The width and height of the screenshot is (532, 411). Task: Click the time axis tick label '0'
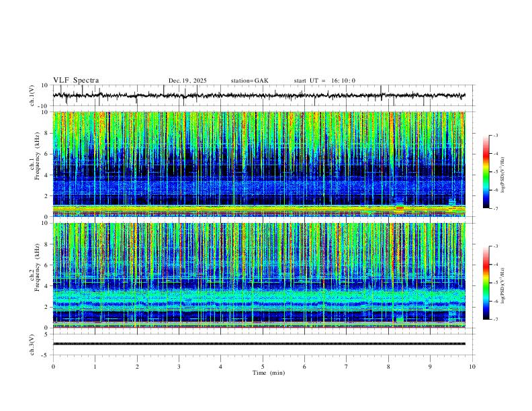(x=53, y=367)
